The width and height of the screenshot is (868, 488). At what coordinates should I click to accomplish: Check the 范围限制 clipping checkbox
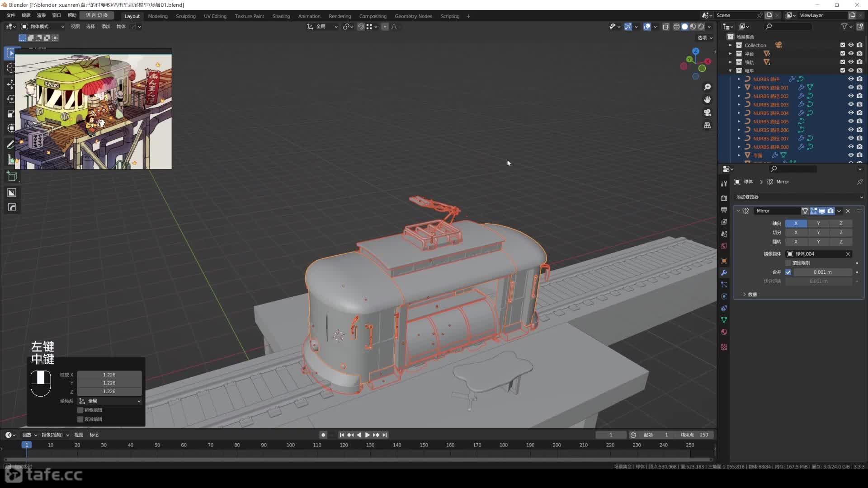point(788,263)
